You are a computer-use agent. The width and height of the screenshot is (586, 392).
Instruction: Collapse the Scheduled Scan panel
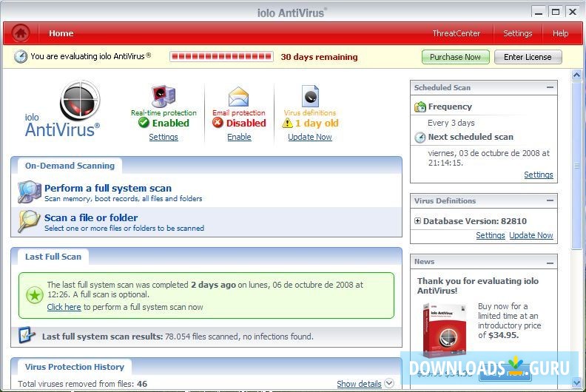550,87
